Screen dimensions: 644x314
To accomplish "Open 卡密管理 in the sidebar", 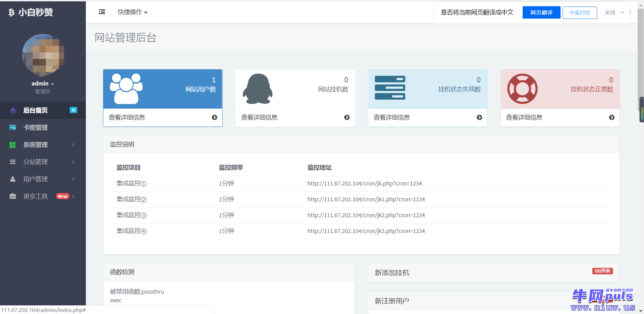I will (x=43, y=128).
